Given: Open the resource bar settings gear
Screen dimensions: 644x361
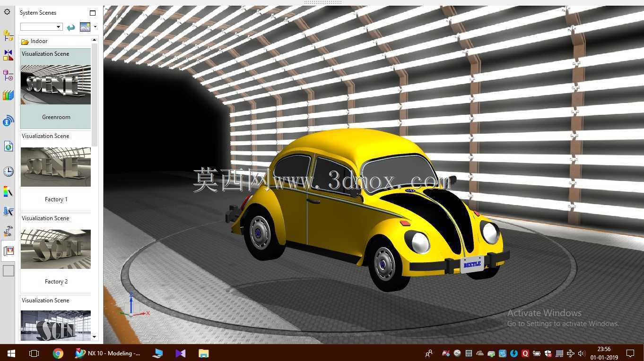Looking at the screenshot, I should tap(7, 12).
